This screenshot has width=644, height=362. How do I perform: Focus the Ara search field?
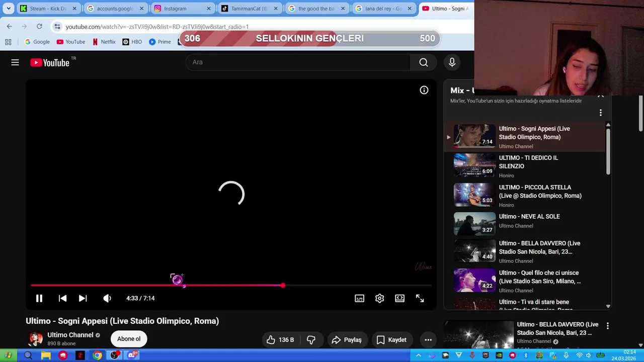(298, 62)
